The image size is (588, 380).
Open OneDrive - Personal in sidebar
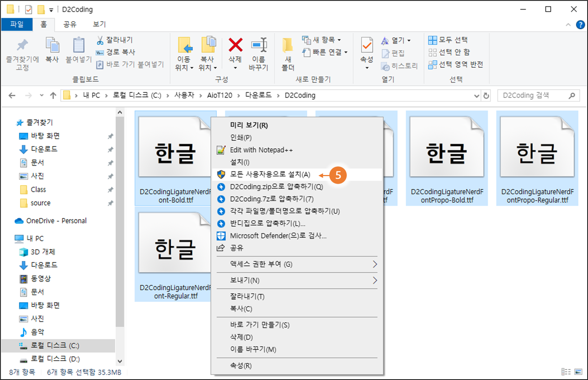[x=51, y=220]
